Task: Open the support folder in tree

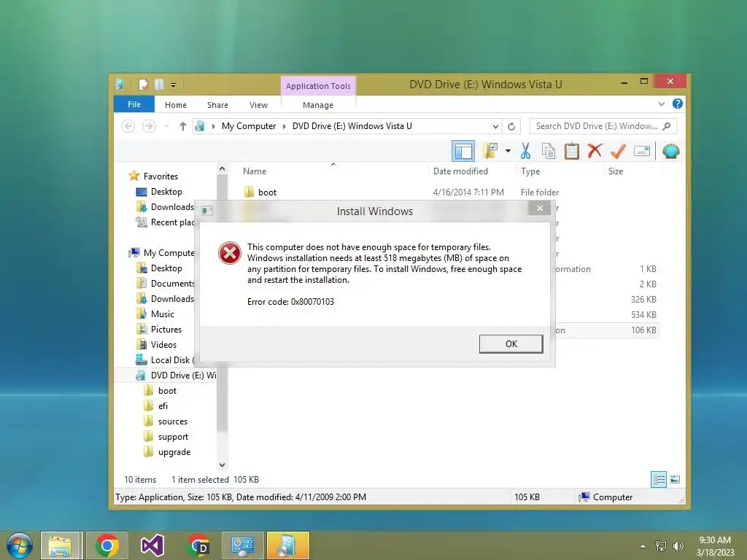Action: pyautogui.click(x=173, y=437)
